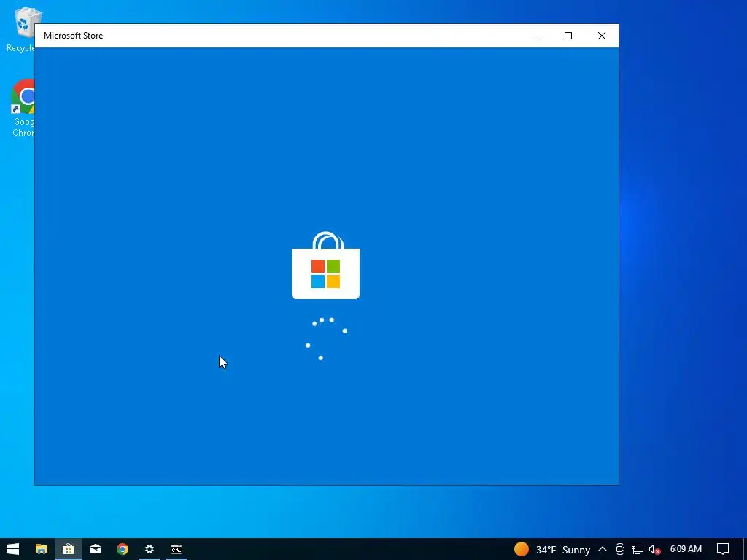Open the clock showing 6:09 AM

tap(686, 549)
